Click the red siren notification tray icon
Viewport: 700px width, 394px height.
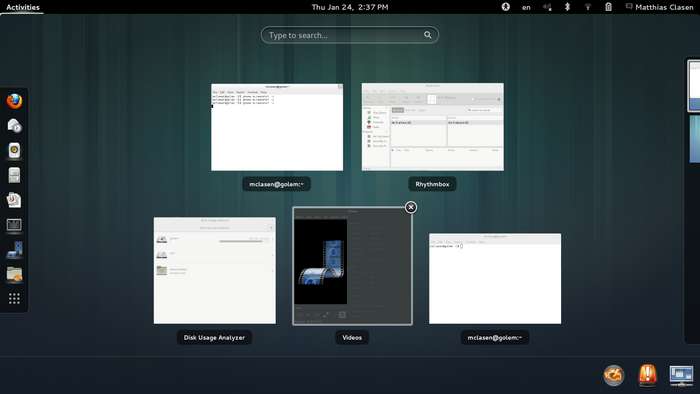[647, 375]
